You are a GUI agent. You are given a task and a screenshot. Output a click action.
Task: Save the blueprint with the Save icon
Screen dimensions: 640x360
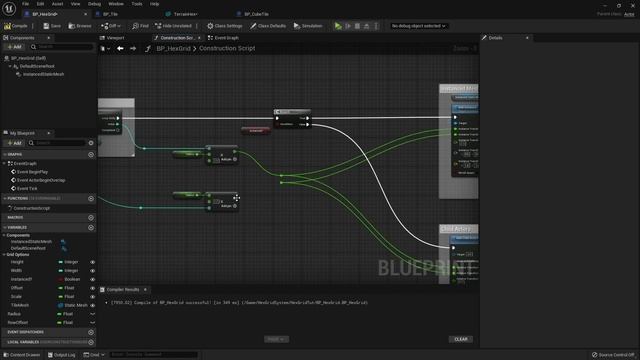click(52, 26)
